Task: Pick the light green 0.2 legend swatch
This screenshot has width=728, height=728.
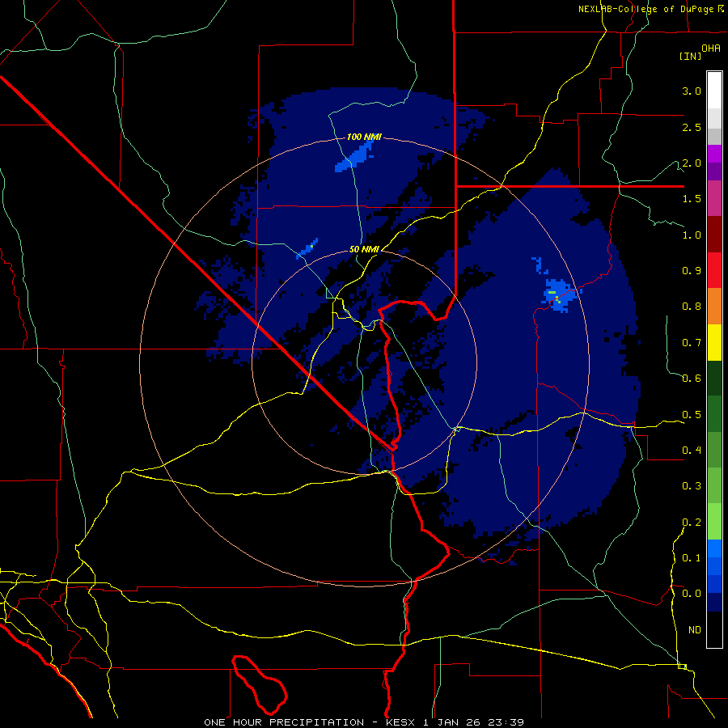Action: [x=714, y=522]
